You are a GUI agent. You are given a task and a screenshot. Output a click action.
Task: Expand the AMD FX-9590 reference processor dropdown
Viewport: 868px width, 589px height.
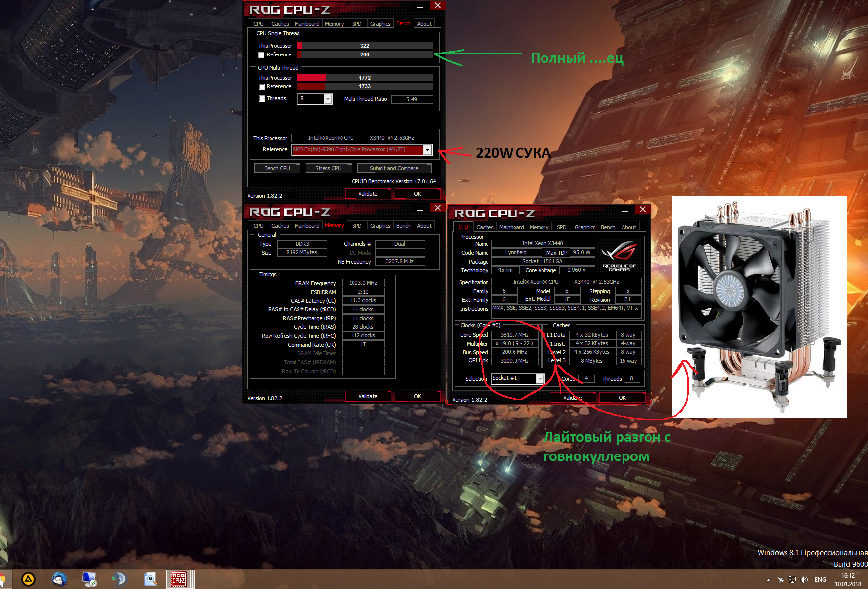click(x=427, y=150)
